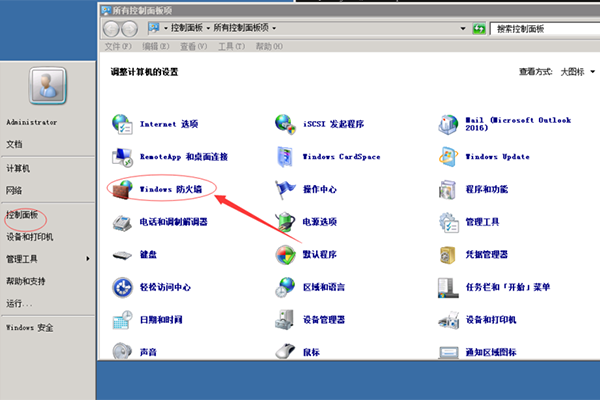Open the 日期和时间 calendar icon
The height and width of the screenshot is (400, 600).
(122, 320)
